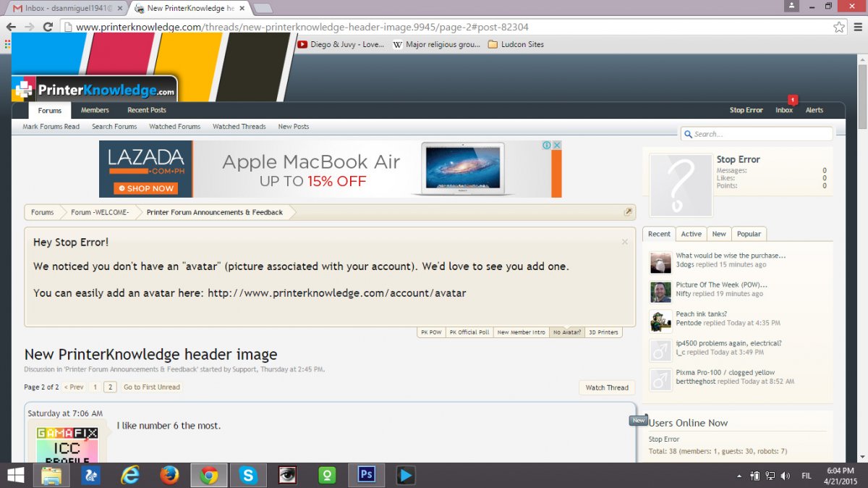Show hidden system tray icons arrow

pos(739,476)
